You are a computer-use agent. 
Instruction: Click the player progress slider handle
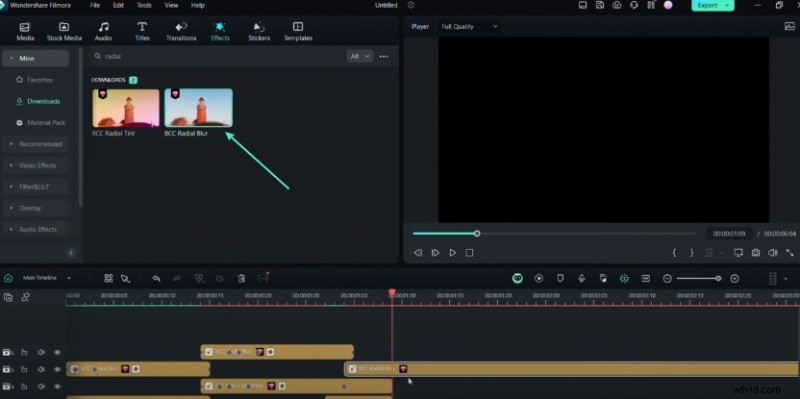477,234
